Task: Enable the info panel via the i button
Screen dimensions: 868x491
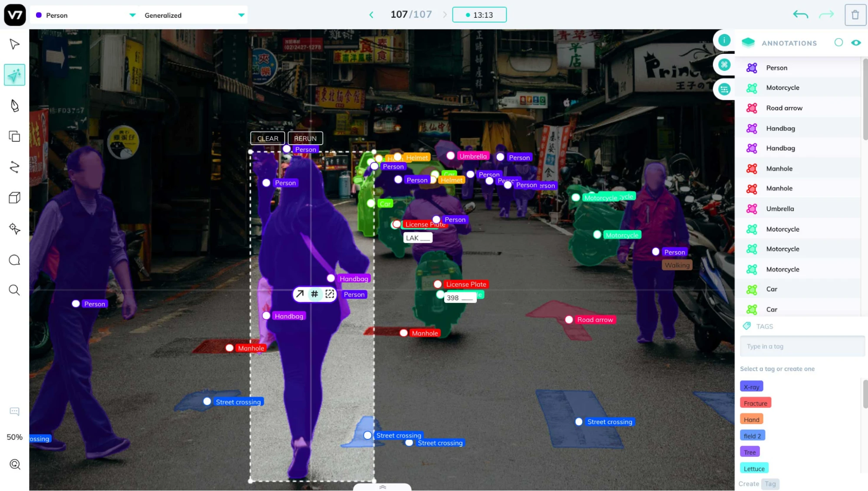Action: coord(724,40)
